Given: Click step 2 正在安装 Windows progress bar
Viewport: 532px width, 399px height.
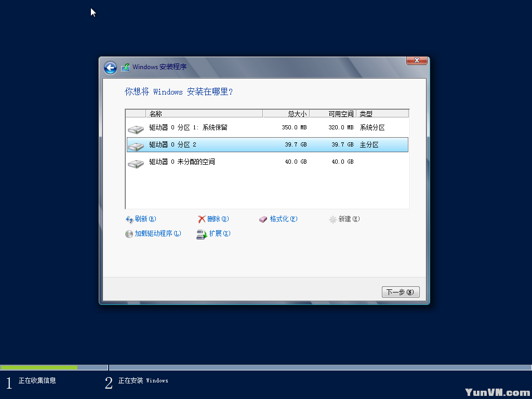Looking at the screenshot, I should [x=320, y=367].
